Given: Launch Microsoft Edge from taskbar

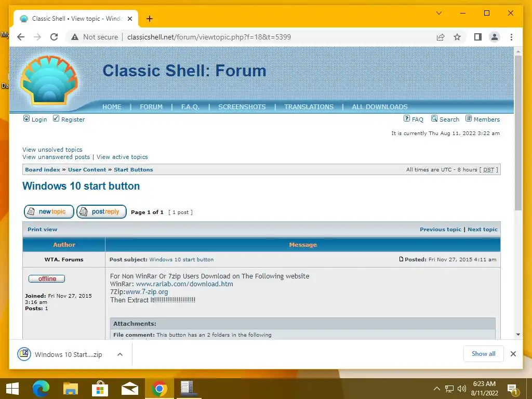Looking at the screenshot, I should tap(41, 389).
